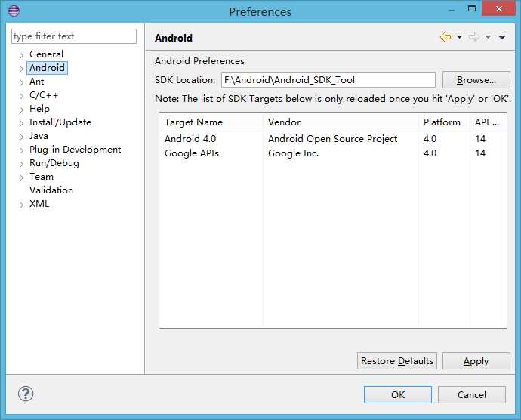Confirm preferences with the OK button
Screen dimensions: 521x420
click(398, 394)
